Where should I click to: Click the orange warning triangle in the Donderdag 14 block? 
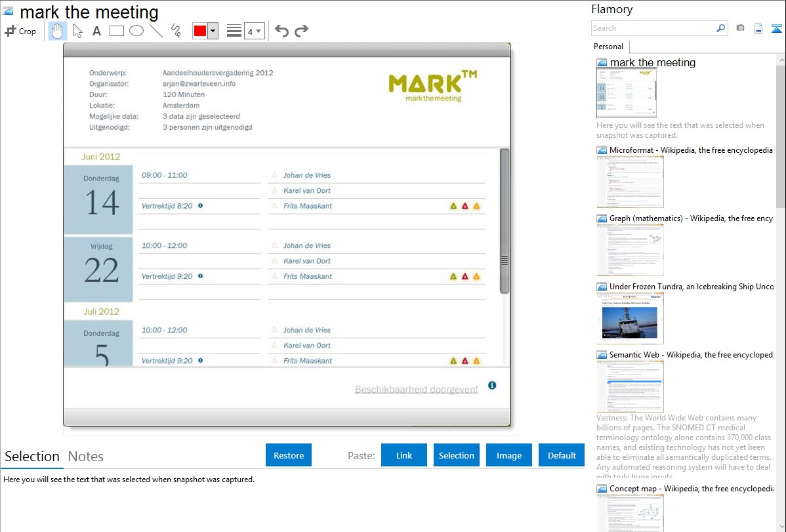pos(476,206)
